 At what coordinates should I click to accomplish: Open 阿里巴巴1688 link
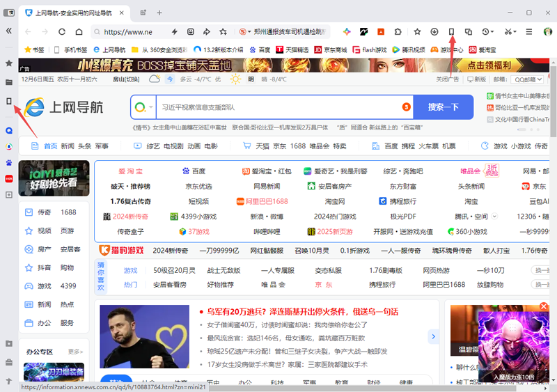point(262,201)
